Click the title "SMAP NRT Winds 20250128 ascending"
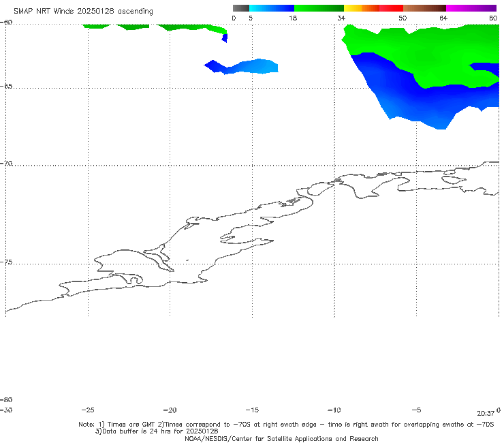This screenshot has width=504, height=443. pos(83,11)
